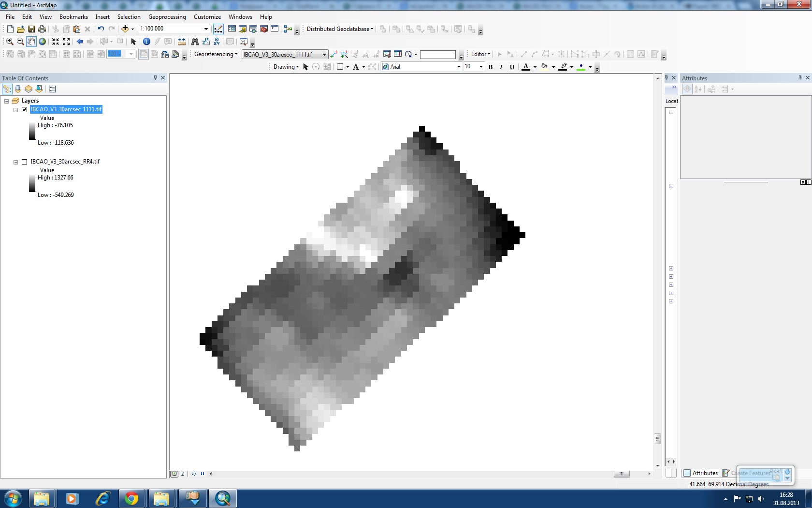Switch to List By Selection view
The width and height of the screenshot is (812, 508).
tap(39, 89)
